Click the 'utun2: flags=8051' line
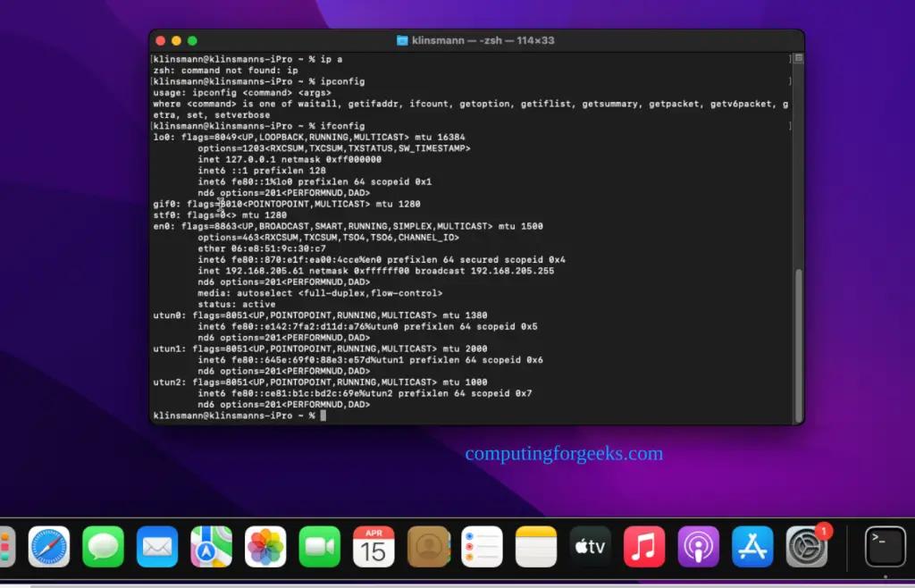The image size is (915, 588). click(x=321, y=382)
